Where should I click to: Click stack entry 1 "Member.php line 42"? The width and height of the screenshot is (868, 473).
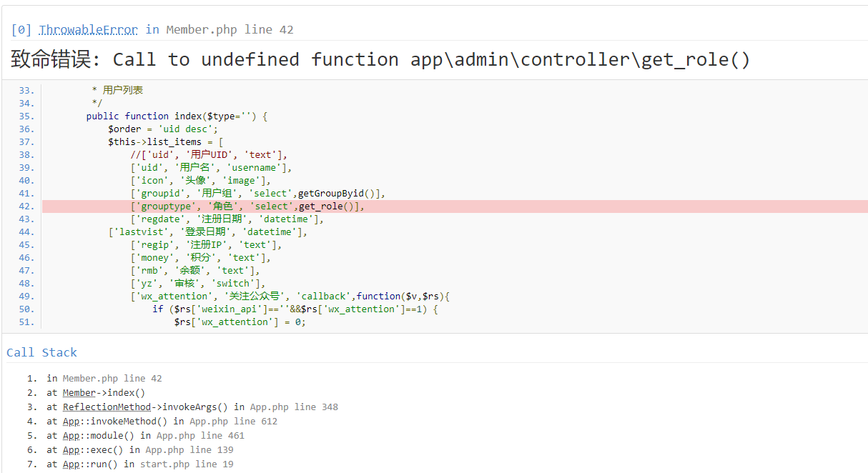pyautogui.click(x=112, y=379)
